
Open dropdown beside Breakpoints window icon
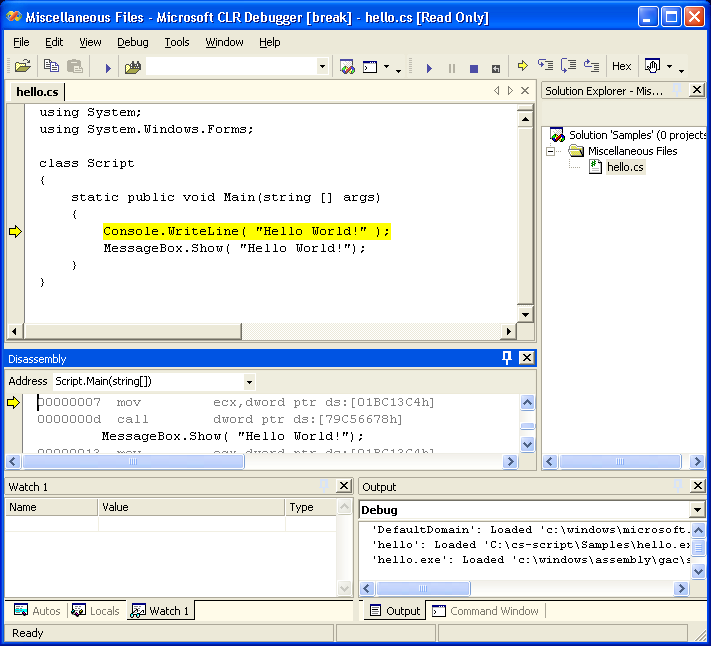point(669,67)
